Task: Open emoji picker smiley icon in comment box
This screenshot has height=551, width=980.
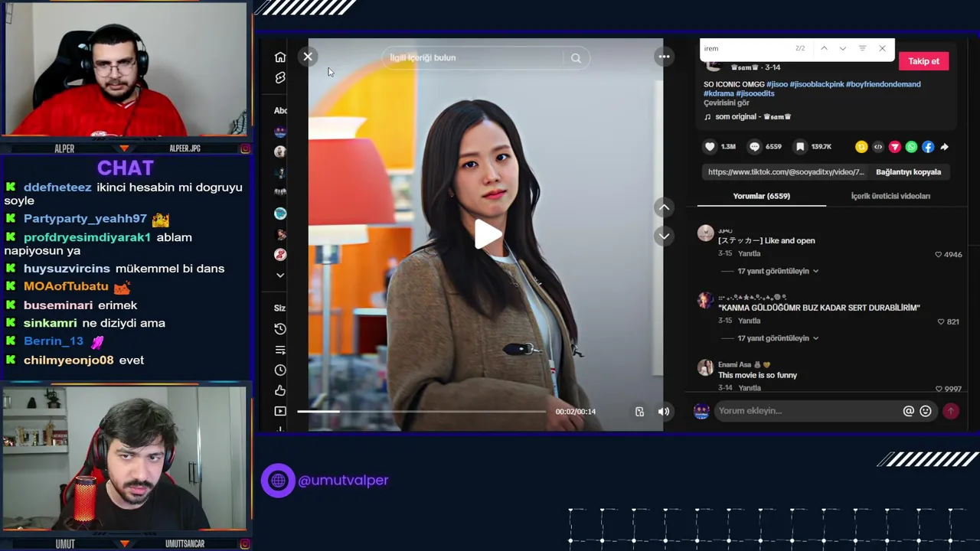Action: coord(926,411)
